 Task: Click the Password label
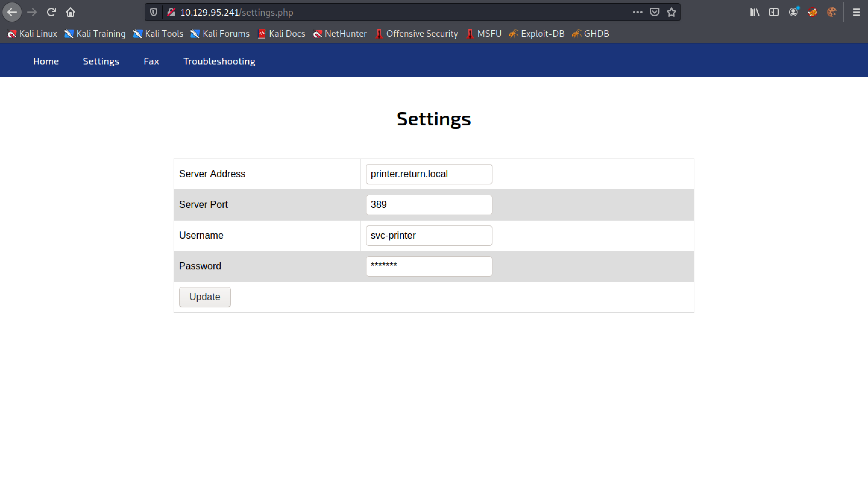coord(200,266)
